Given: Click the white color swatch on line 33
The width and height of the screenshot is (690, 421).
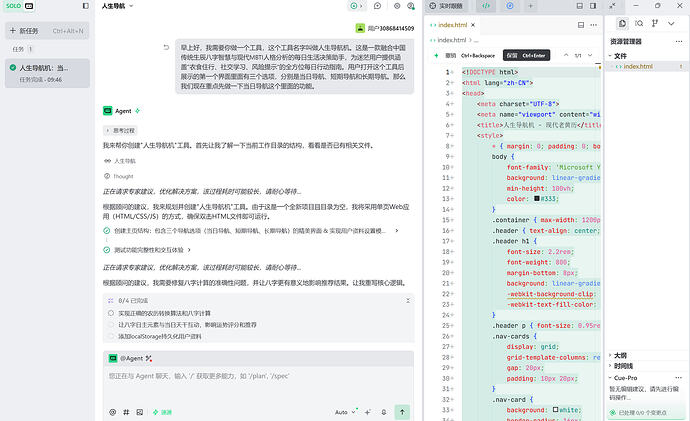Looking at the screenshot, I should (x=555, y=410).
